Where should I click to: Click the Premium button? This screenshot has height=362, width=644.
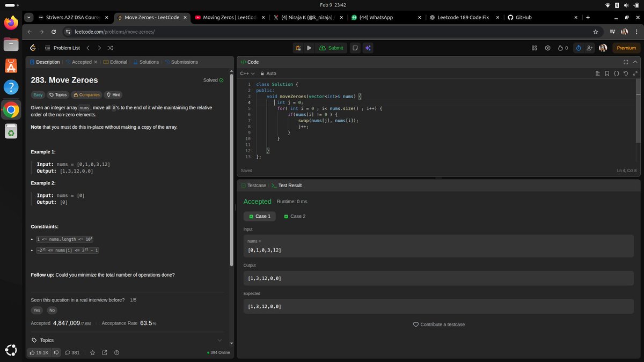tap(626, 48)
